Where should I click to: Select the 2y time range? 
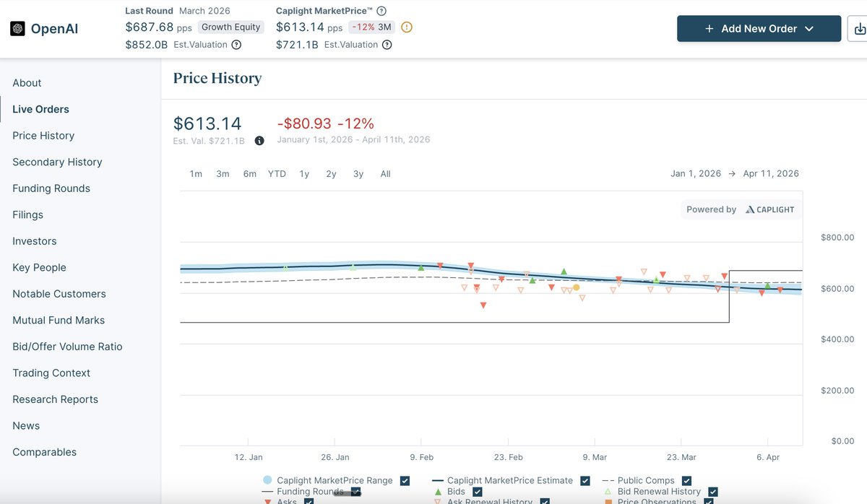331,174
